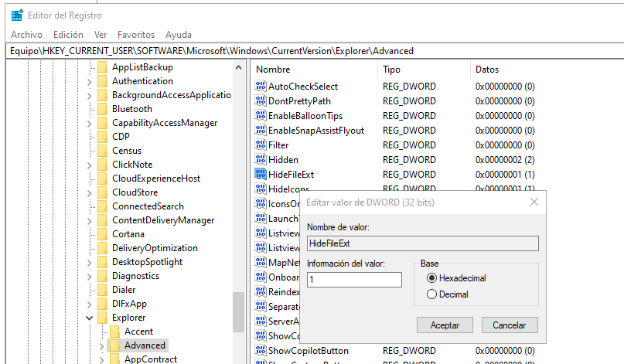Image resolution: width=624 pixels, height=364 pixels.
Task: Click the Hidden DWORD value icon
Action: (x=261, y=160)
